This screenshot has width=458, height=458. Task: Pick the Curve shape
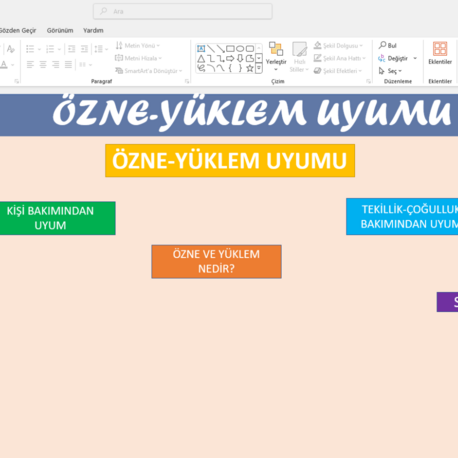[x=220, y=68]
